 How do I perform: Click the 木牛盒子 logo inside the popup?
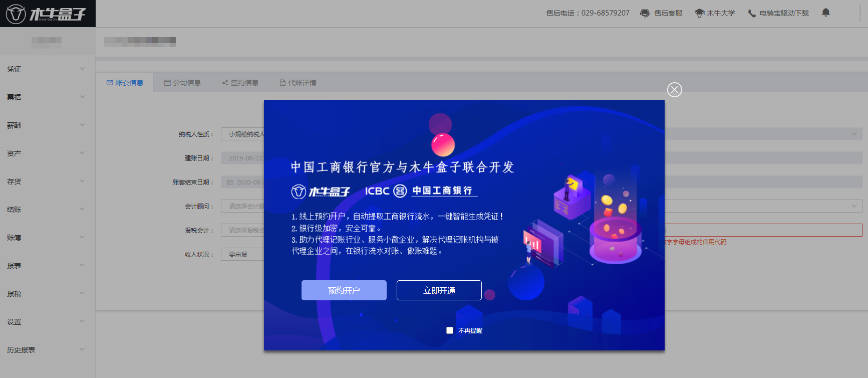point(321,192)
